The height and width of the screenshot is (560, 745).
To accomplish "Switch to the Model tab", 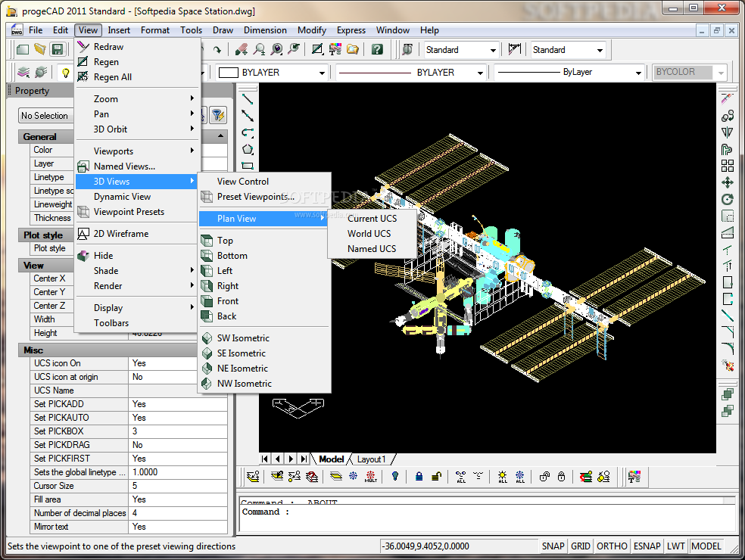I will click(x=331, y=459).
